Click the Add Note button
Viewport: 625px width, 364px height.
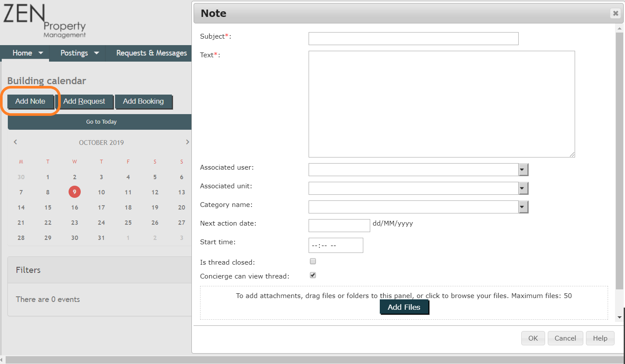tap(30, 101)
